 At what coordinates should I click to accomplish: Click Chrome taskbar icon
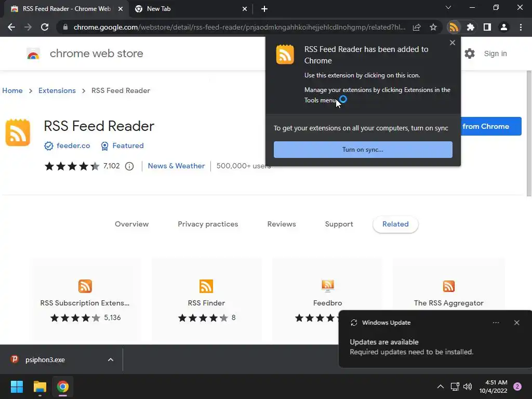point(62,387)
